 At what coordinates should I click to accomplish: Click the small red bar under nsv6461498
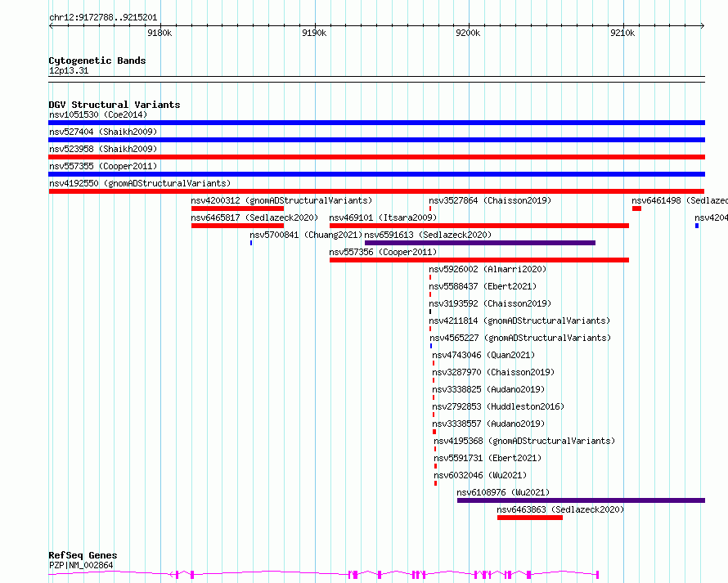tap(636, 209)
